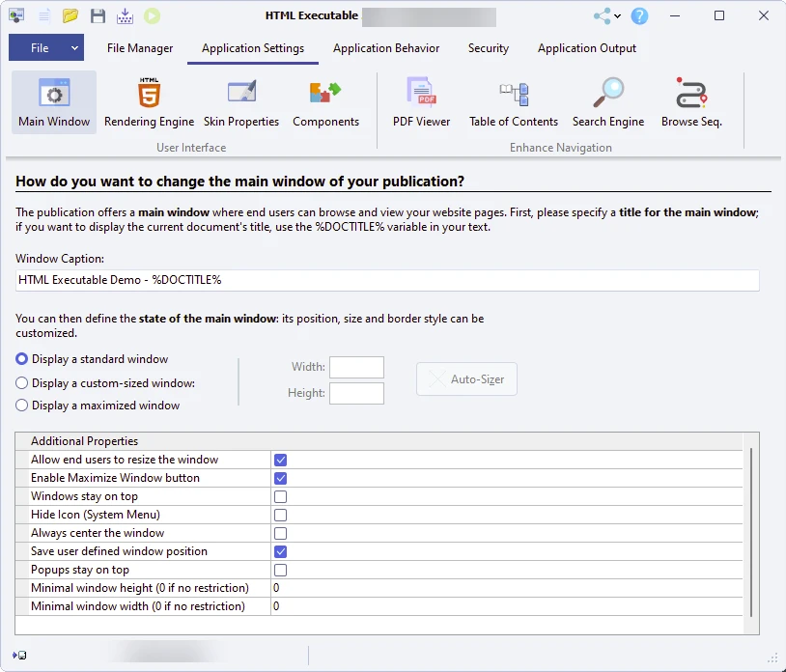Viewport: 786px width, 672px height.
Task: Open Skin Properties page
Action: tap(240, 102)
